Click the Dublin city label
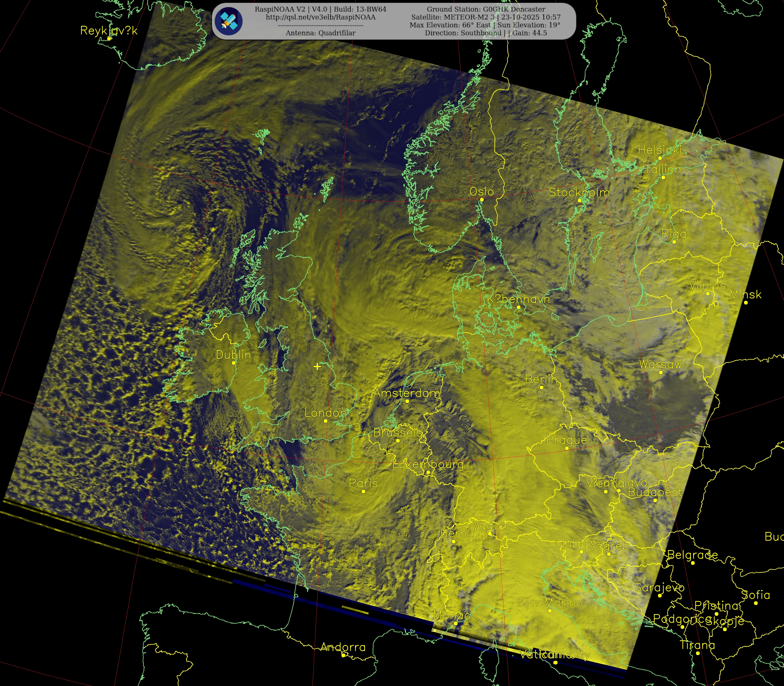Image resolution: width=784 pixels, height=686 pixels. [x=233, y=355]
